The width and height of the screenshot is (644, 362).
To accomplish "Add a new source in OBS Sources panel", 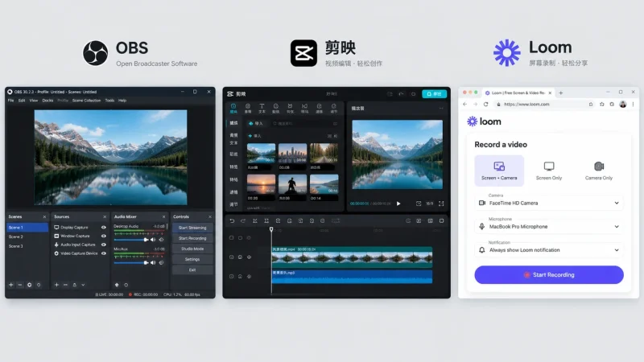I will click(56, 285).
